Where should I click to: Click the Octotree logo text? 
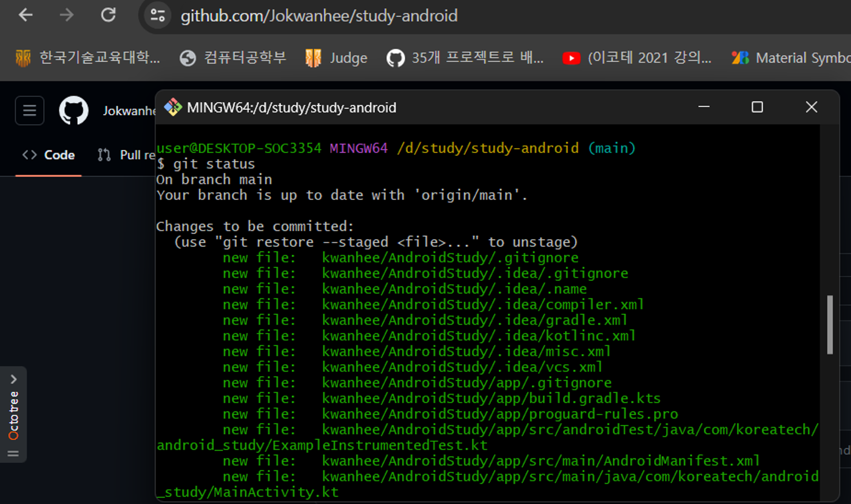point(14,416)
